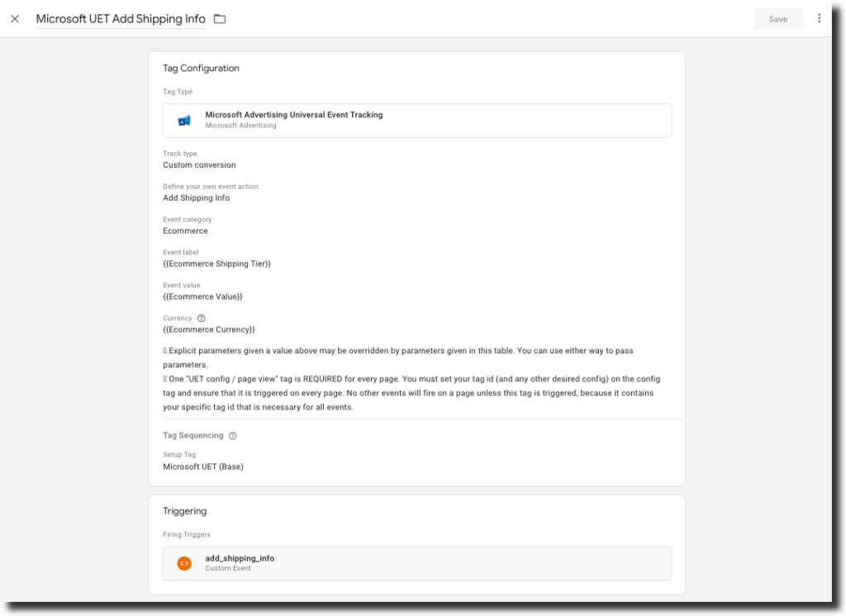
Task: Click the tag name field 'Microsoft UET Add Shipping Info'
Action: (121, 19)
